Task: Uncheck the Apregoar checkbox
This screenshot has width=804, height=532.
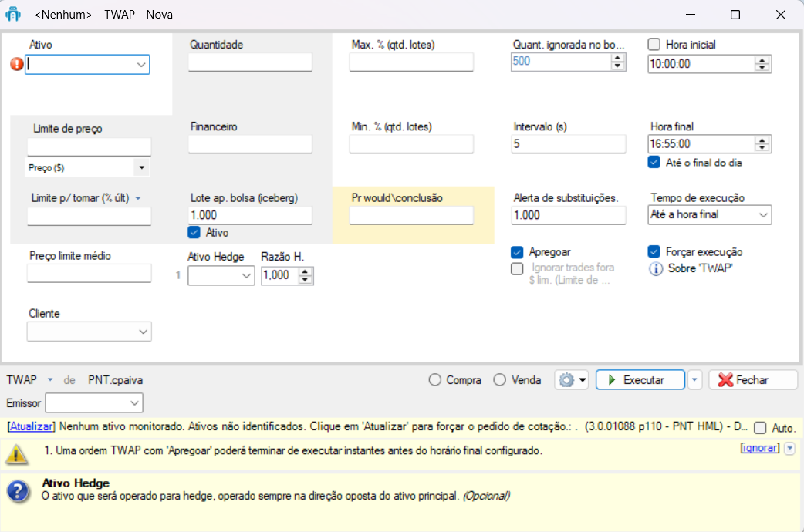Action: pos(518,252)
